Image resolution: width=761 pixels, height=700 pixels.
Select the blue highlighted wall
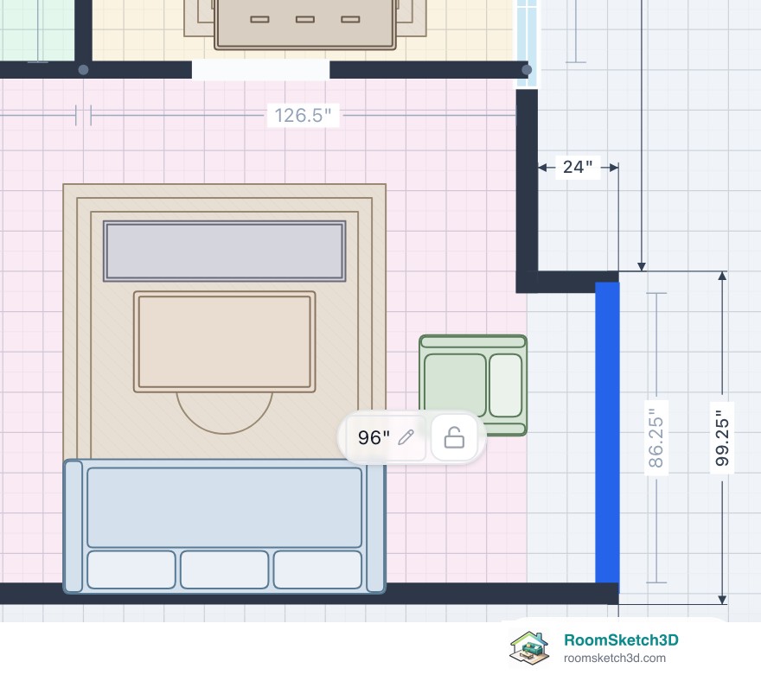pos(607,432)
